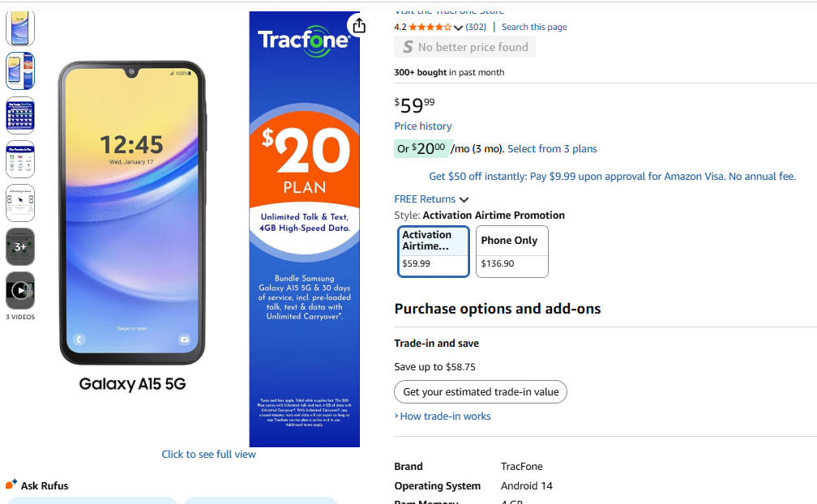Open the 3 videos thumbnail with play icon
817x504 pixels.
[x=20, y=290]
